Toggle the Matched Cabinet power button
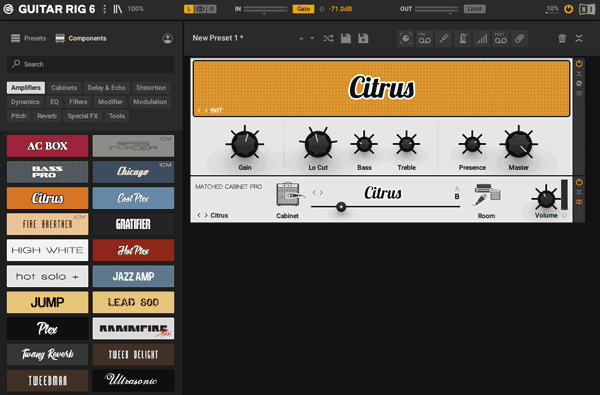Viewport: 600px width, 395px height. click(x=579, y=182)
